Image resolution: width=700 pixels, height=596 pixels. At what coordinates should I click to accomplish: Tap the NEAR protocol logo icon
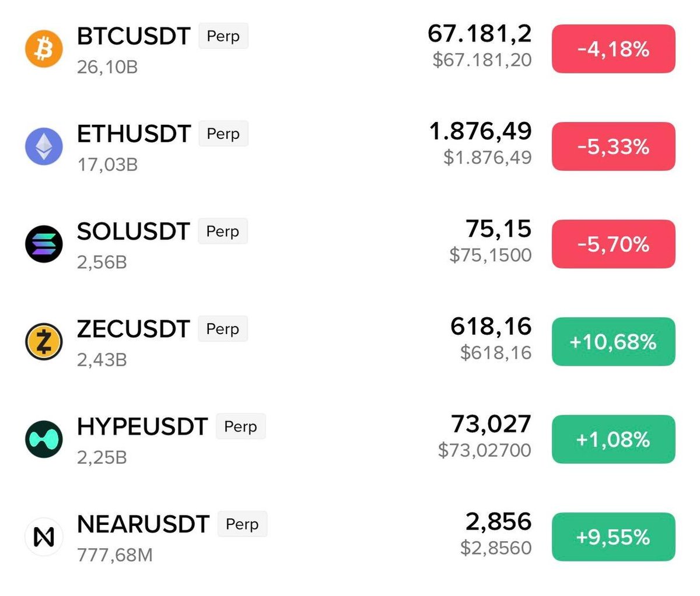pos(44,537)
